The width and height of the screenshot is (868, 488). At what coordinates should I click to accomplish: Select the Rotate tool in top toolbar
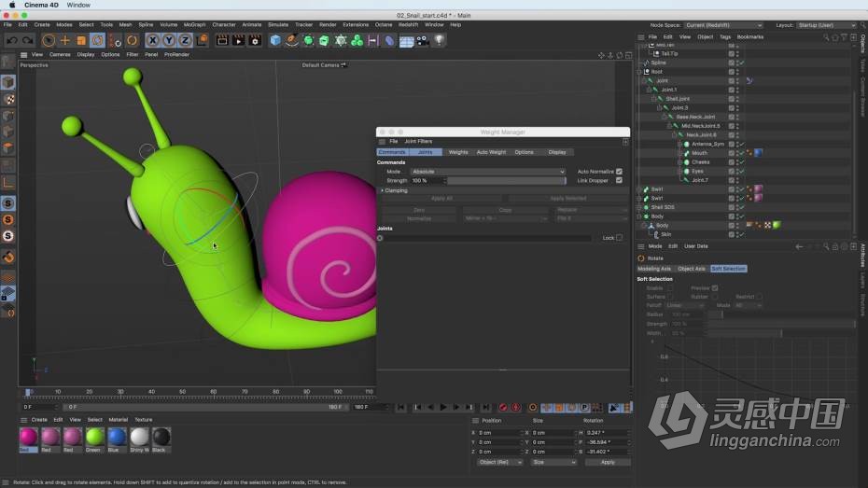coord(97,40)
